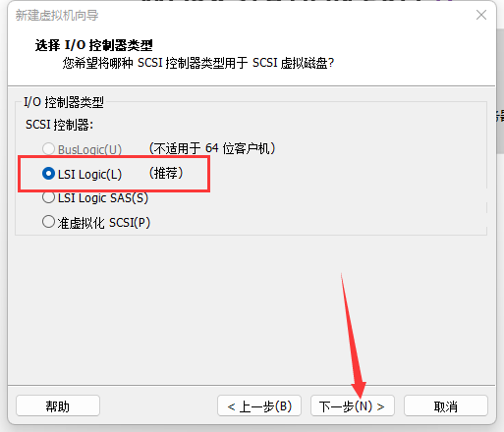This screenshot has height=432, width=504.
Task: Click the 新建虚拟机向导 title bar text
Action: (x=57, y=16)
